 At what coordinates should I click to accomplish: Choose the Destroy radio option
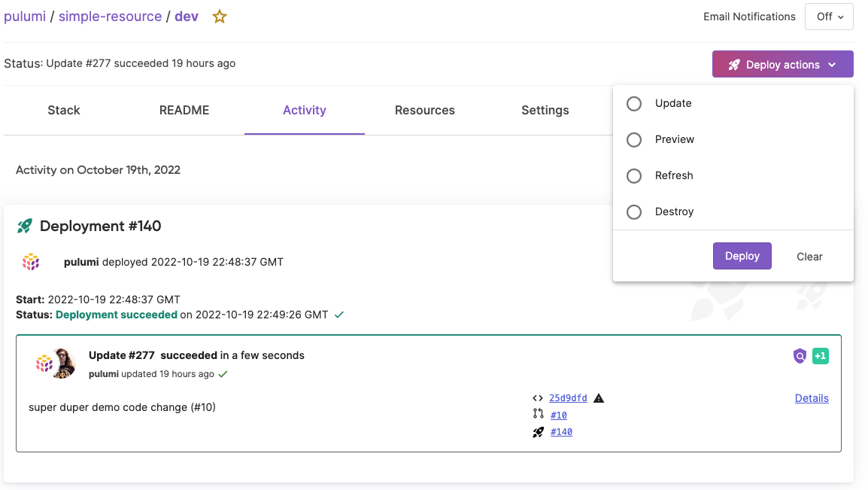634,212
